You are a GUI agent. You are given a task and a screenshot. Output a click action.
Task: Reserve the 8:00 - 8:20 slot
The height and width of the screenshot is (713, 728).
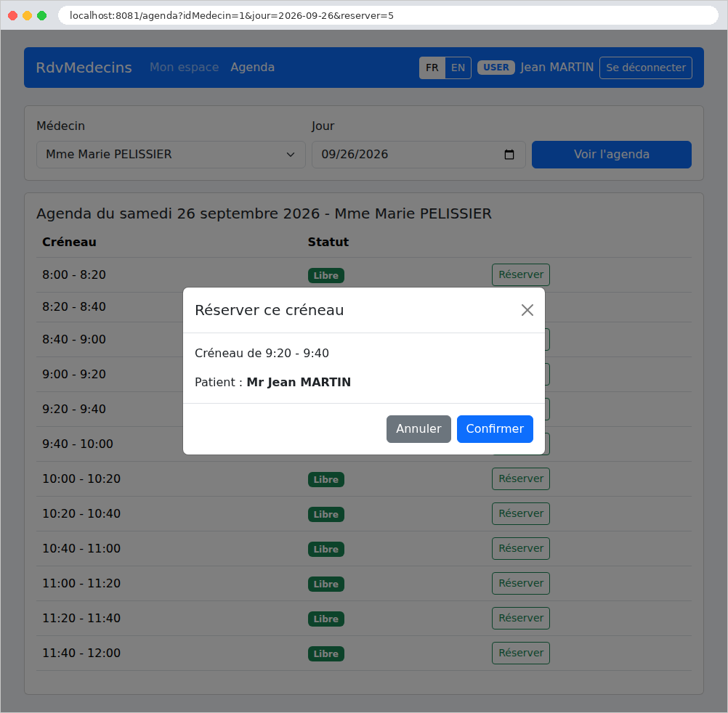click(x=520, y=274)
